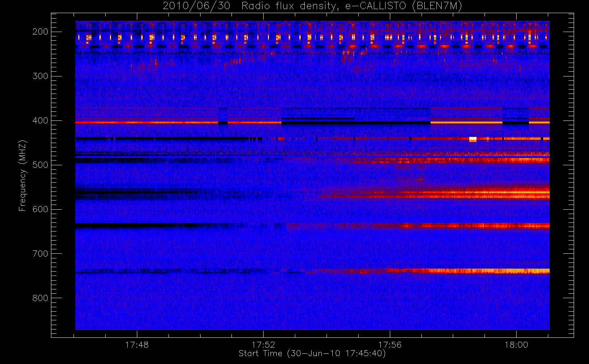589x364 pixels.
Task: Click the 500 frequency tick label
Action: tap(40, 165)
